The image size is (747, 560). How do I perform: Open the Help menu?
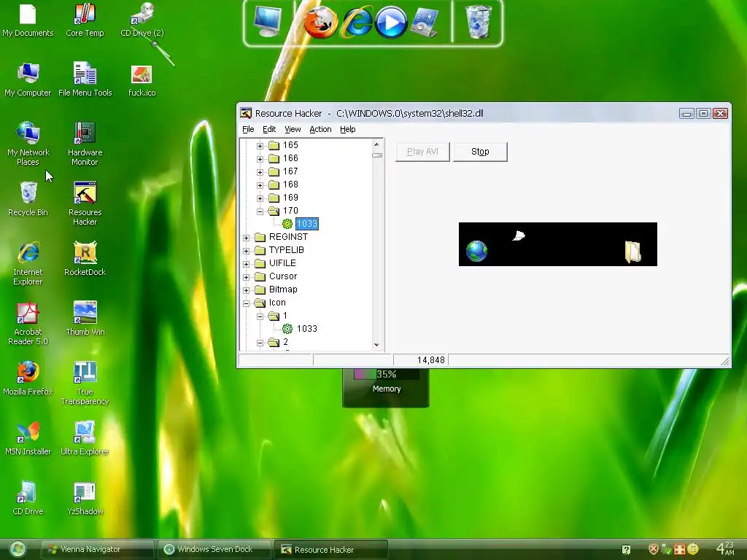348,129
